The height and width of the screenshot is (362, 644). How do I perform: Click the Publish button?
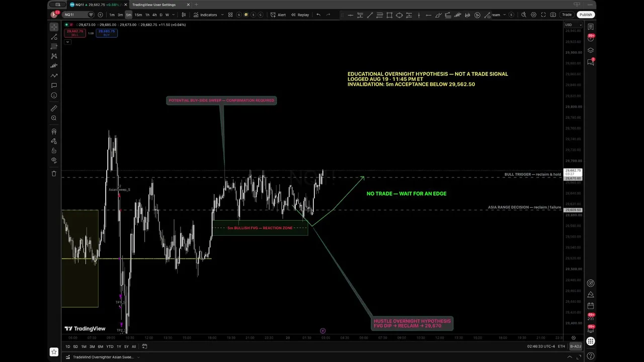pos(586,15)
